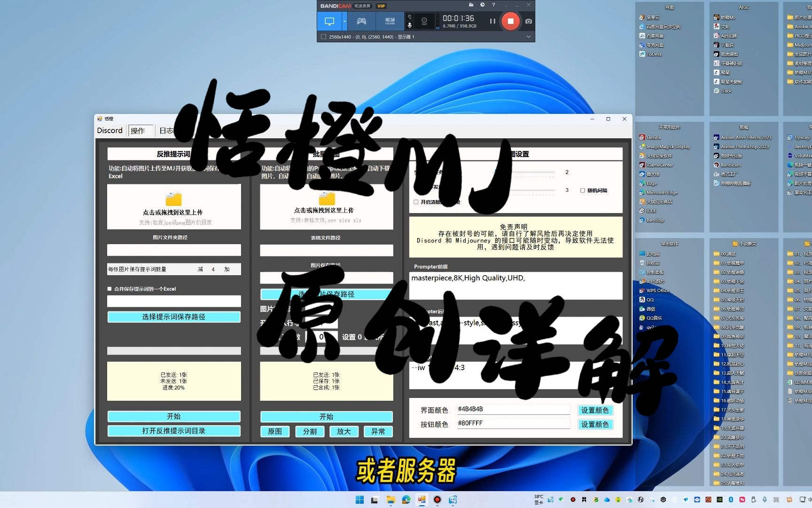Stop recording with the red Bandicam button

[510, 21]
